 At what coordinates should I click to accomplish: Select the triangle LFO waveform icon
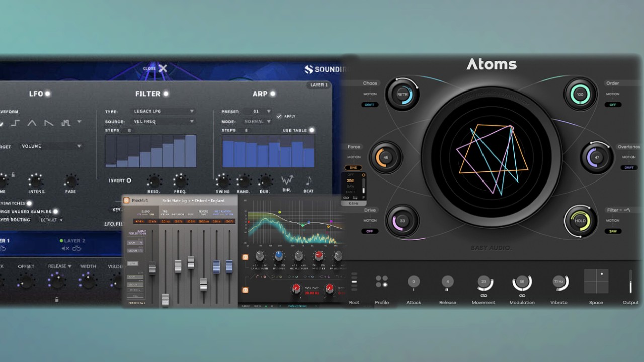tap(32, 122)
